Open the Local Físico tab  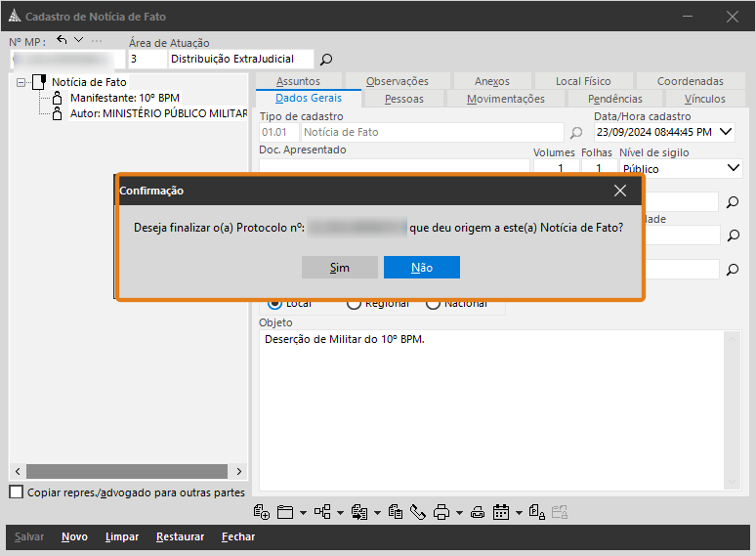583,81
